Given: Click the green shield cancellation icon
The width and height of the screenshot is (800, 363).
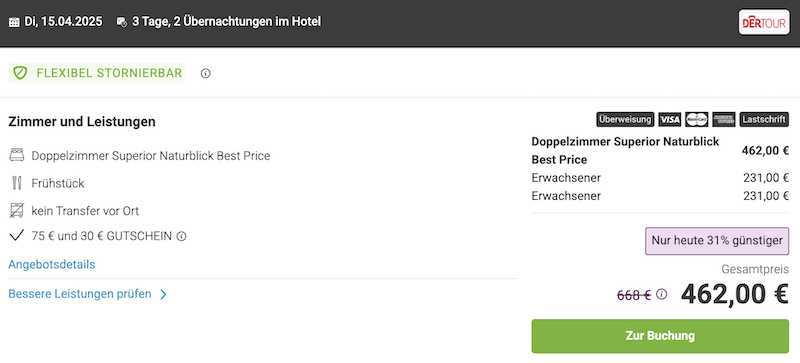Looking at the screenshot, I should tap(20, 73).
